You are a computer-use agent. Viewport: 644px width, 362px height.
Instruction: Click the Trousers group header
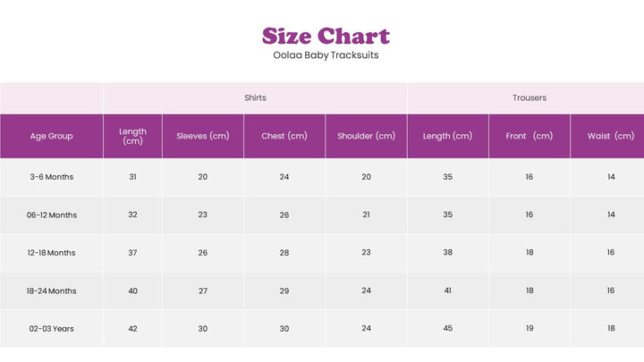click(x=530, y=97)
